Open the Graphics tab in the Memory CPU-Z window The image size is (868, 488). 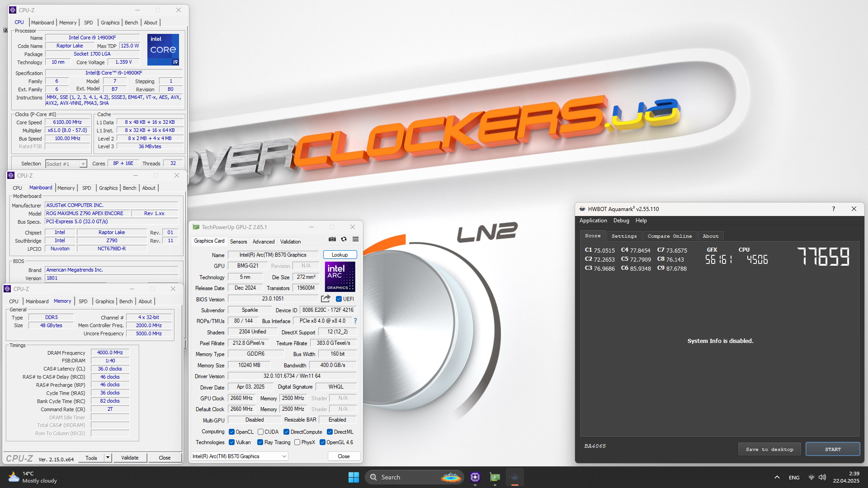click(105, 301)
